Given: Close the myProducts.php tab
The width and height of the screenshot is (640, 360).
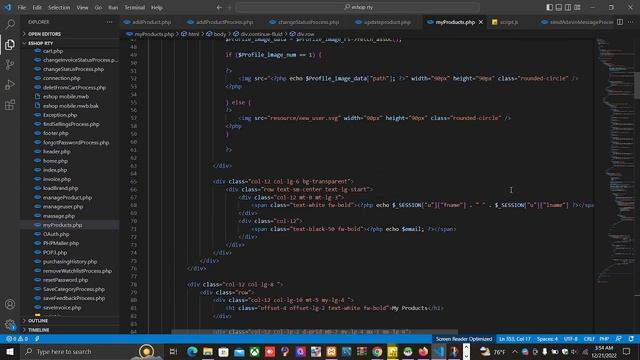Looking at the screenshot, I should click(x=481, y=22).
